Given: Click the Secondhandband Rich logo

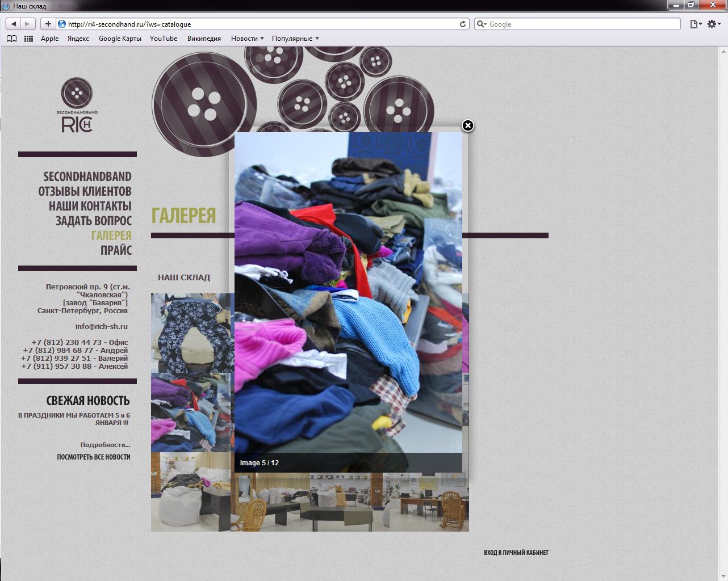Looking at the screenshot, I should click(77, 106).
